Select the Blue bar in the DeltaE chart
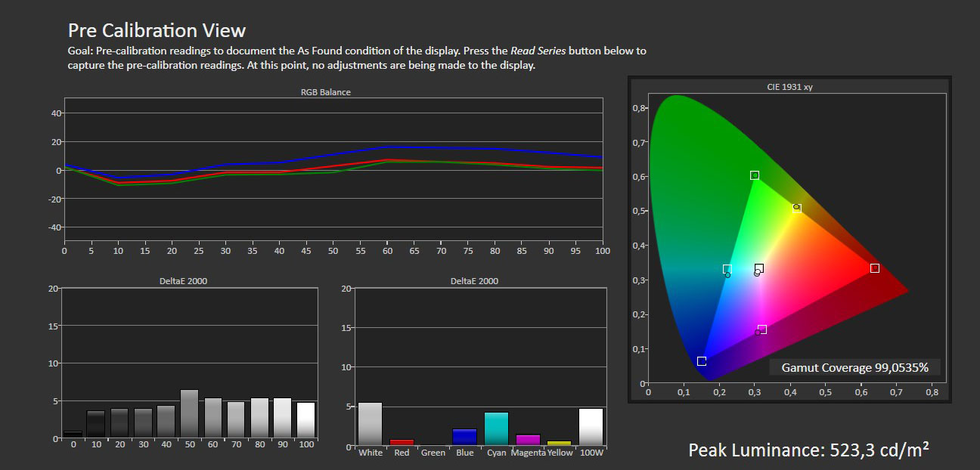 click(464, 437)
